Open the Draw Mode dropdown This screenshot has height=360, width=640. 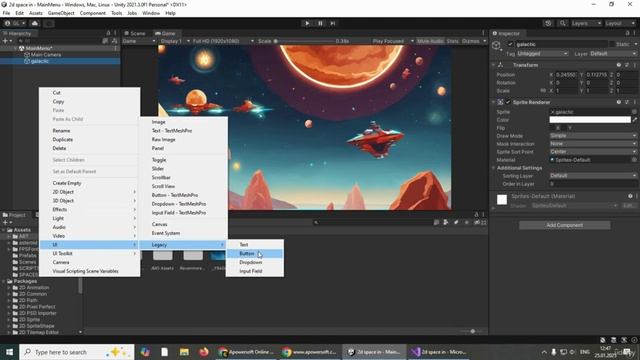tap(593, 136)
